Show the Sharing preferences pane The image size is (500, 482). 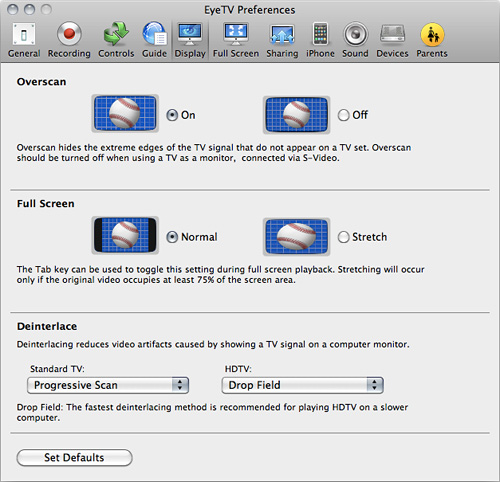click(282, 40)
